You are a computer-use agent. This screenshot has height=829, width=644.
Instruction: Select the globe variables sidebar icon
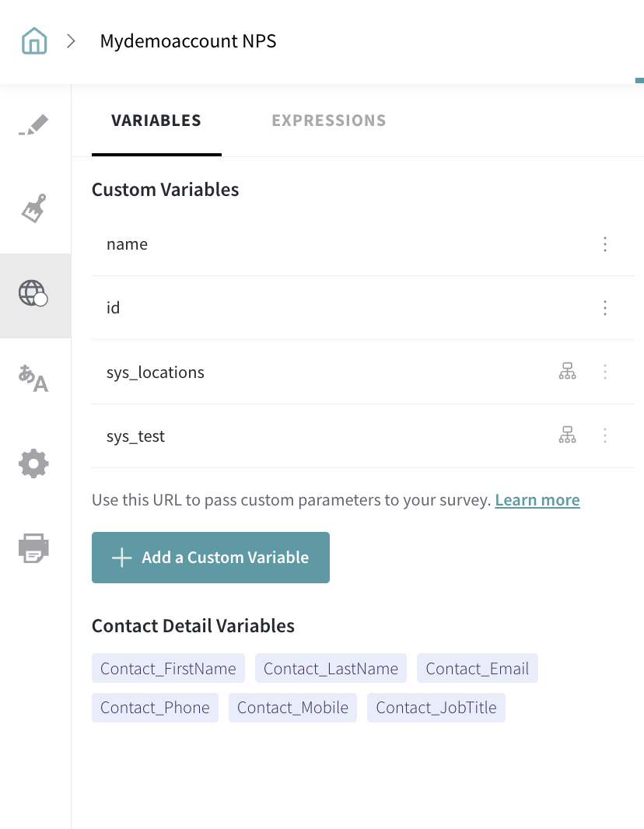(33, 293)
